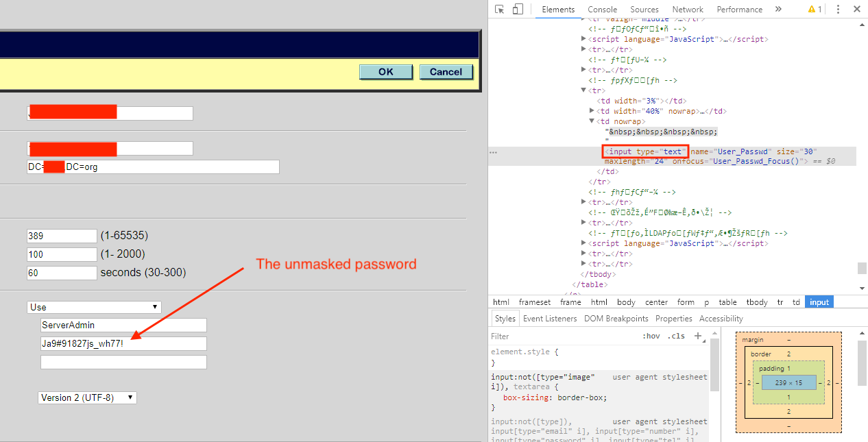
Task: Collapse the td nowrap node
Action: point(592,121)
